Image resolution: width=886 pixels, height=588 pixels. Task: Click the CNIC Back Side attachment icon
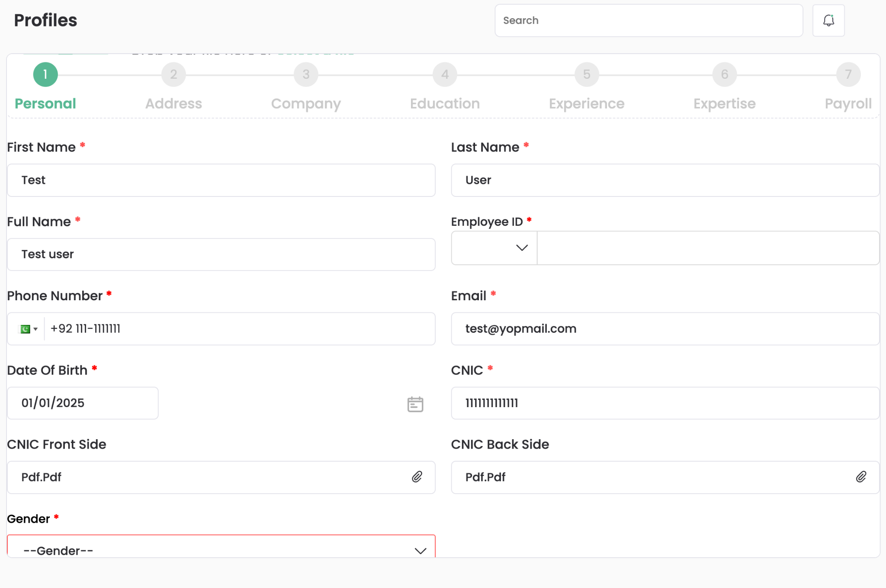861,477
